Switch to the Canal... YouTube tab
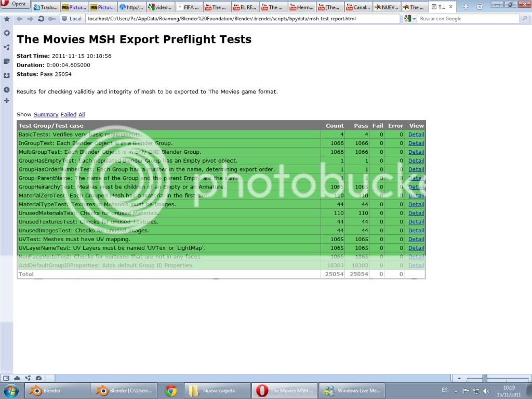 [359, 7]
